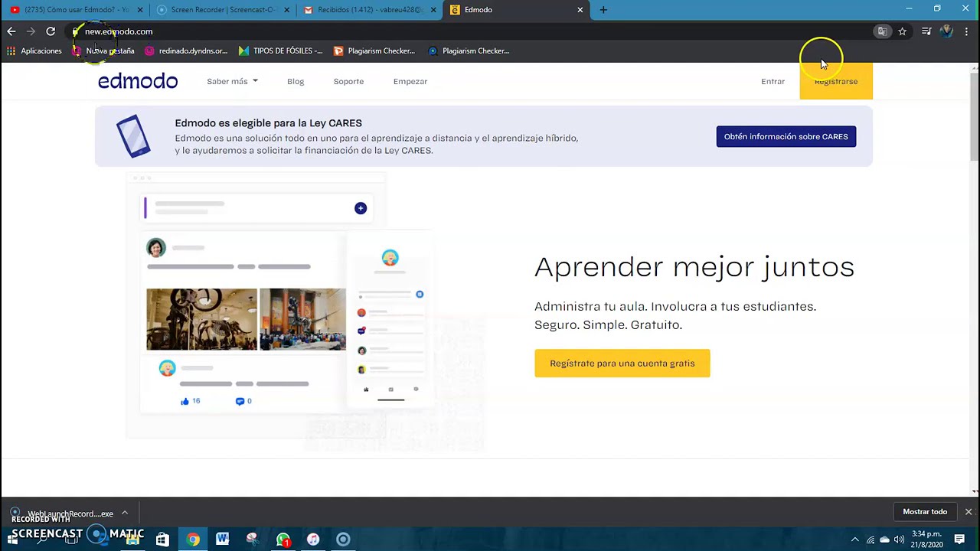Open the Aplicaciones bookmark

point(34,51)
